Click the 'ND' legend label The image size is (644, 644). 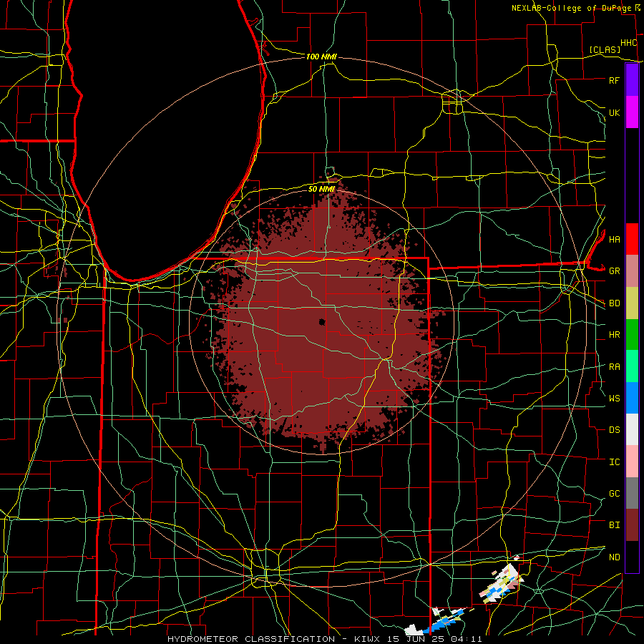(x=614, y=557)
